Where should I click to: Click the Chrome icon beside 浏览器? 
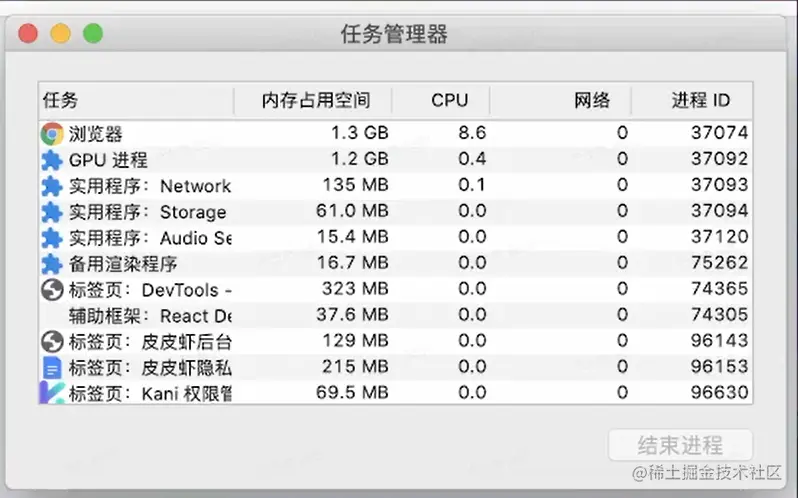point(52,133)
